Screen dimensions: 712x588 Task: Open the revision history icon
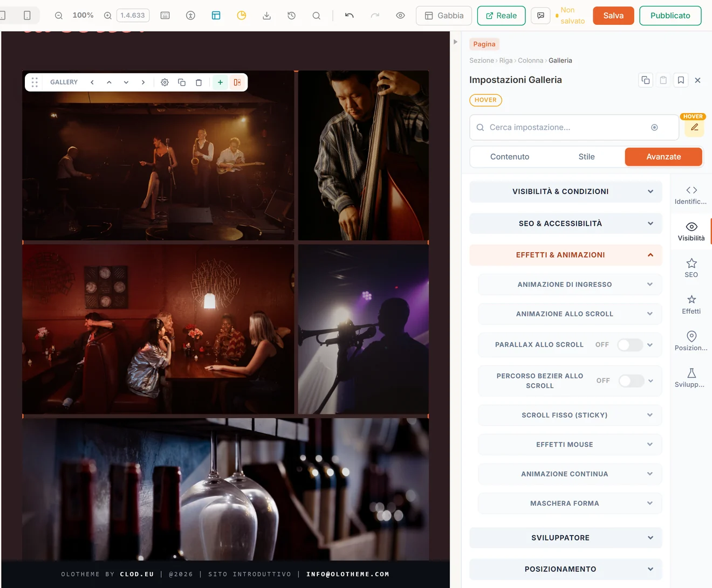[291, 16]
